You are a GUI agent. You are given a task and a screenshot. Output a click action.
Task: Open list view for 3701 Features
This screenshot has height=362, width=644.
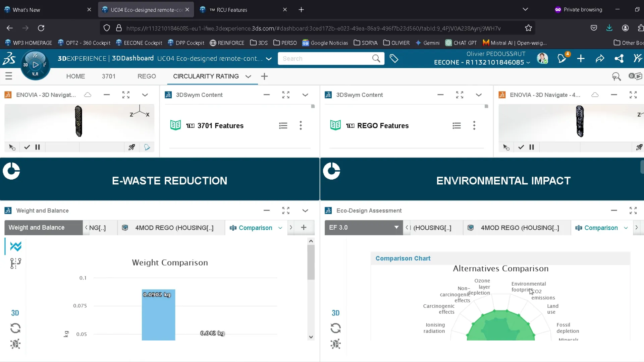point(283,125)
